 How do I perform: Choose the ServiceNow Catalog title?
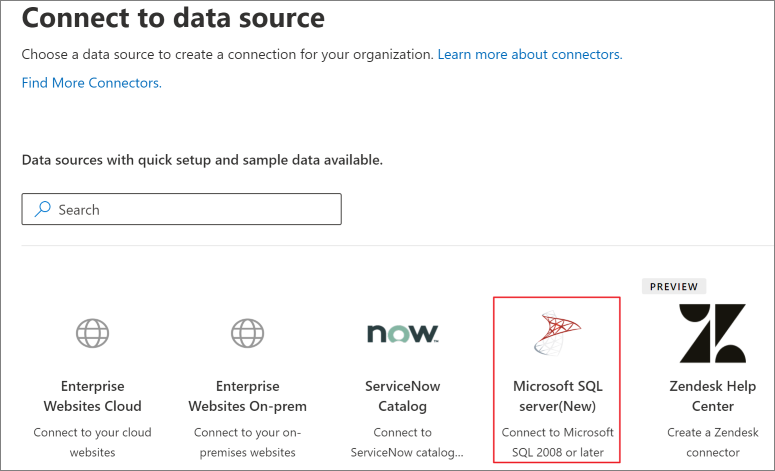coord(402,396)
